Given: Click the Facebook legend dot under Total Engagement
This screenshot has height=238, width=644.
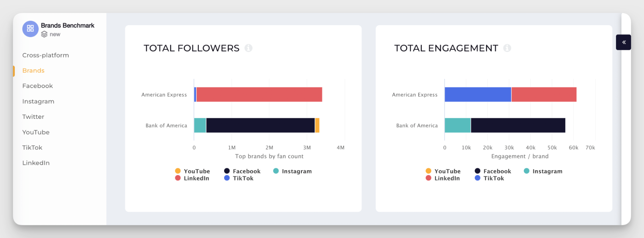Looking at the screenshot, I should (x=477, y=171).
